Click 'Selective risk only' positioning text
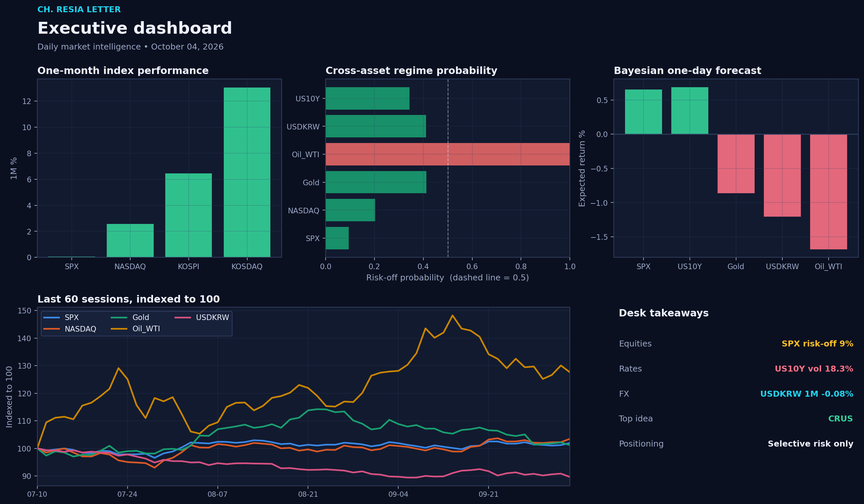The image size is (864, 504). tap(810, 444)
